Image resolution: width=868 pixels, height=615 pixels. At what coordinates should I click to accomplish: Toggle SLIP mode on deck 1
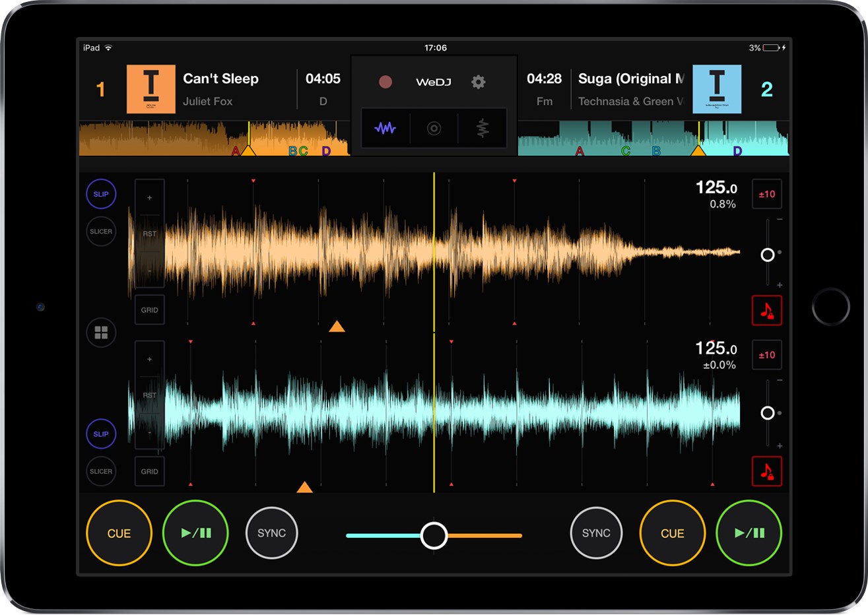click(101, 193)
